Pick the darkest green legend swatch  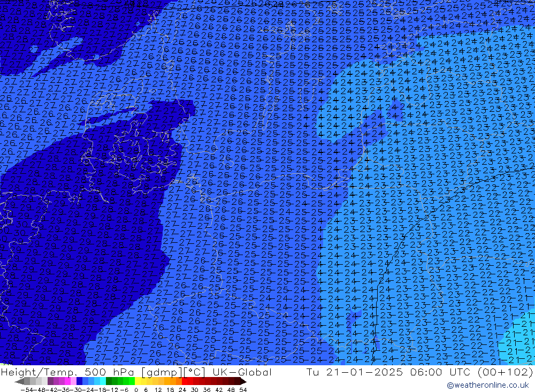pos(109,382)
